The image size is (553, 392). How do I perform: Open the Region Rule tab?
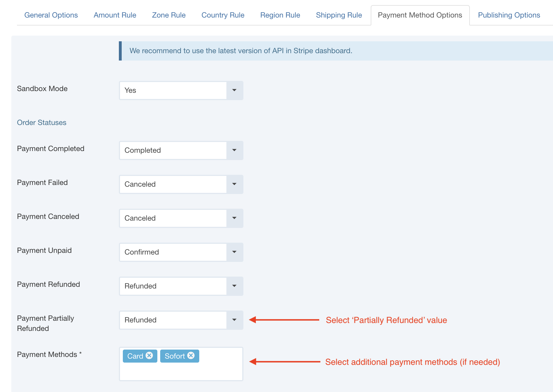tap(280, 15)
